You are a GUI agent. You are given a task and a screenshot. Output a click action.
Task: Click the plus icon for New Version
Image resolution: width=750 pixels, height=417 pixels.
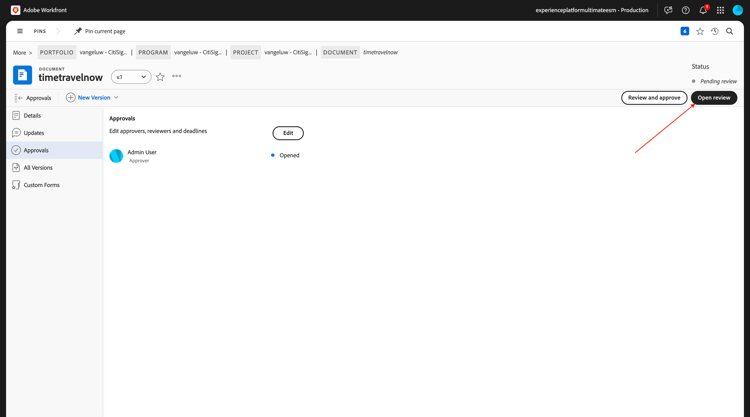coord(70,98)
